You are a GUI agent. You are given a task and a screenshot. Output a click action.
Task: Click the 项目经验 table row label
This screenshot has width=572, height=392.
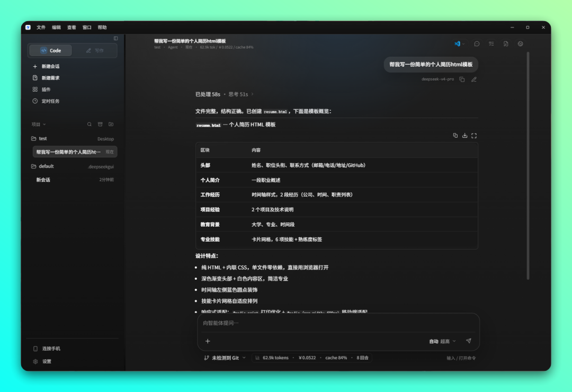coord(210,210)
